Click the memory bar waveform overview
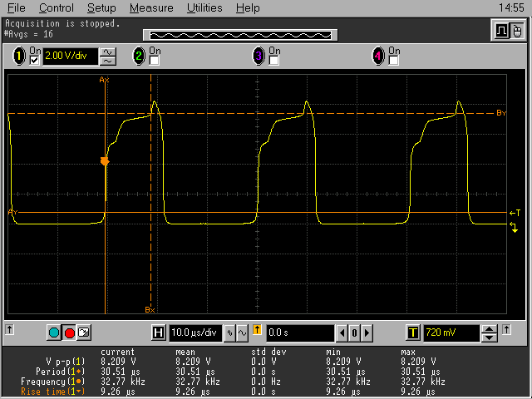 [240, 35]
